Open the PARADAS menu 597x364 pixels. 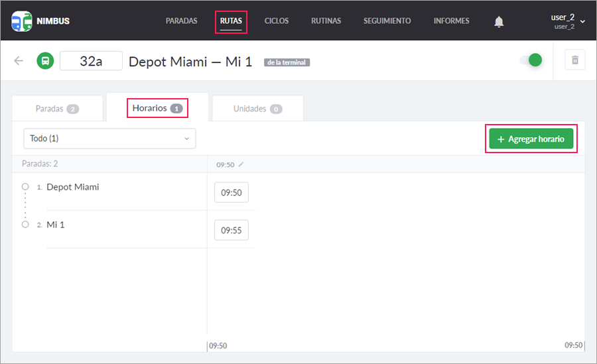(181, 21)
